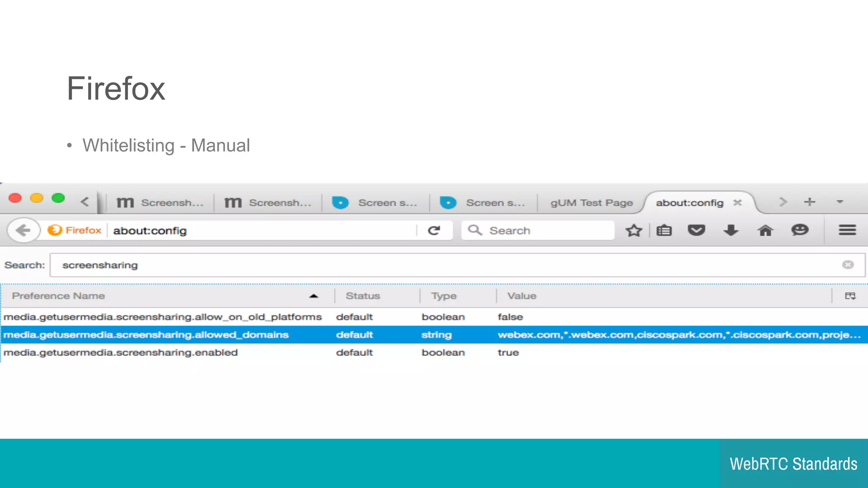
Task: Clear the screensharing search filter
Action: click(x=848, y=265)
